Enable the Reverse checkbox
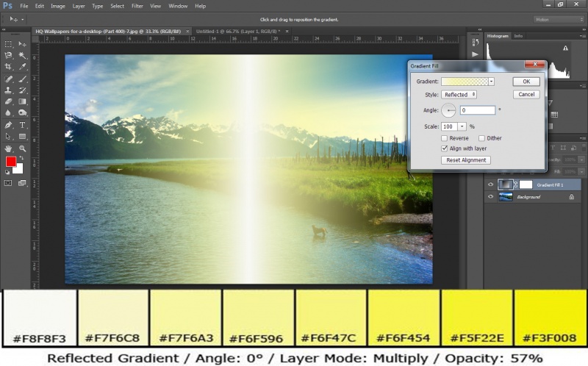This screenshot has width=588, height=366. coord(445,138)
